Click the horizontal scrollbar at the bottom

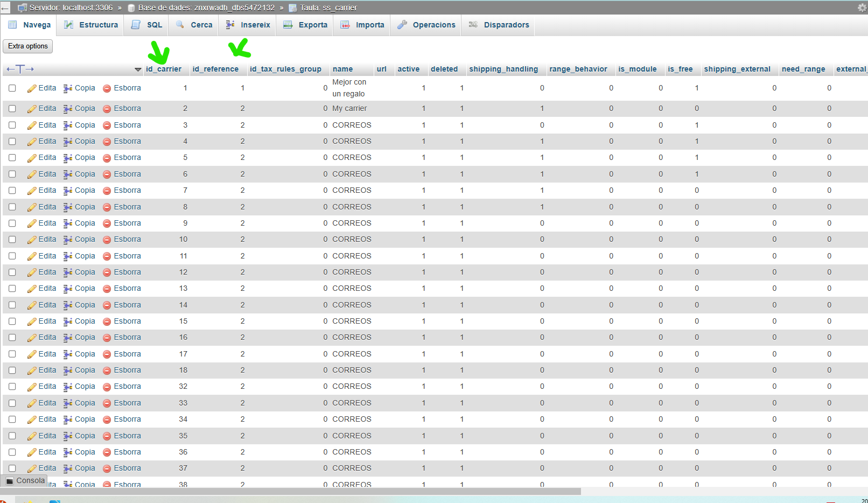click(x=291, y=492)
